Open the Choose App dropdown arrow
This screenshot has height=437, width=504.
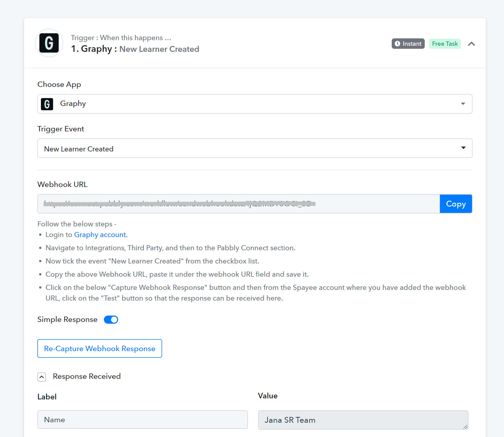point(463,104)
